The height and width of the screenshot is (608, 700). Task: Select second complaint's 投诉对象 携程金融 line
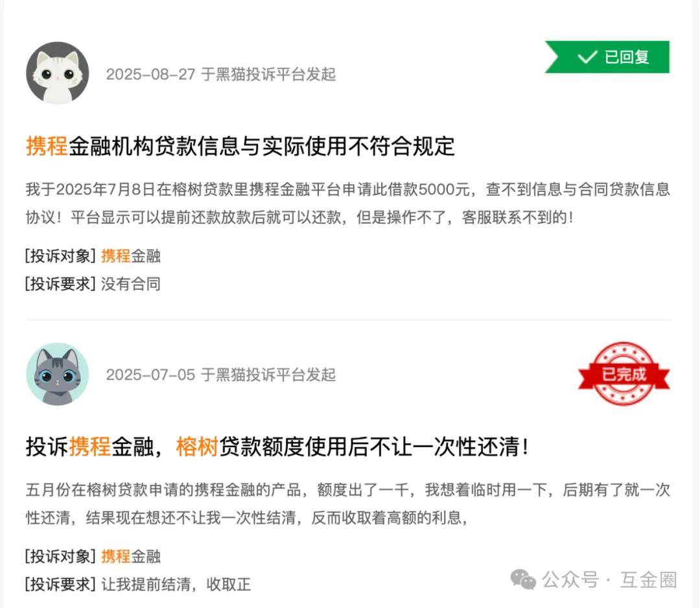[93, 556]
